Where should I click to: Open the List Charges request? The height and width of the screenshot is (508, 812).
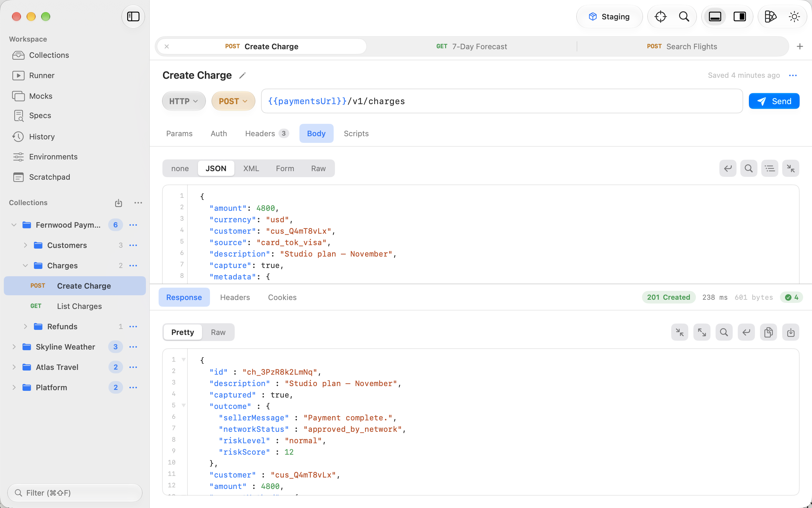click(75, 306)
